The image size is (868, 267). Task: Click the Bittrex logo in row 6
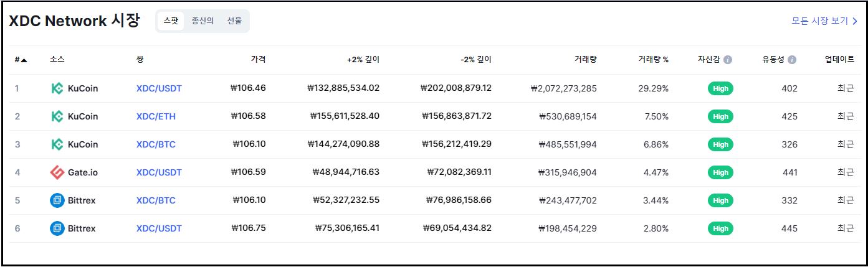pyautogui.click(x=57, y=228)
